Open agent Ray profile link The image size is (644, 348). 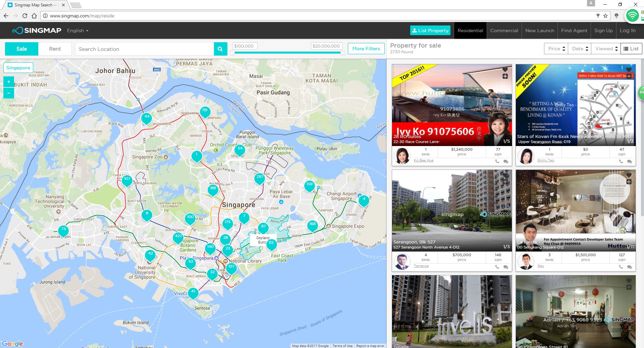tap(541, 266)
